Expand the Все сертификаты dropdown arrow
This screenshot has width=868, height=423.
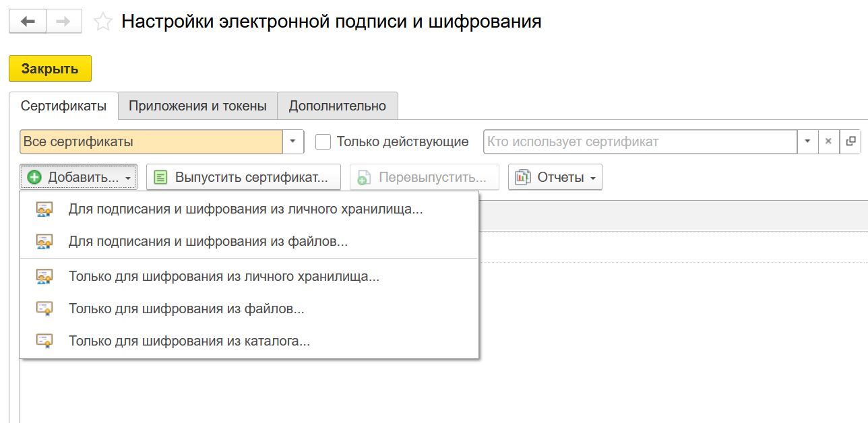click(293, 141)
